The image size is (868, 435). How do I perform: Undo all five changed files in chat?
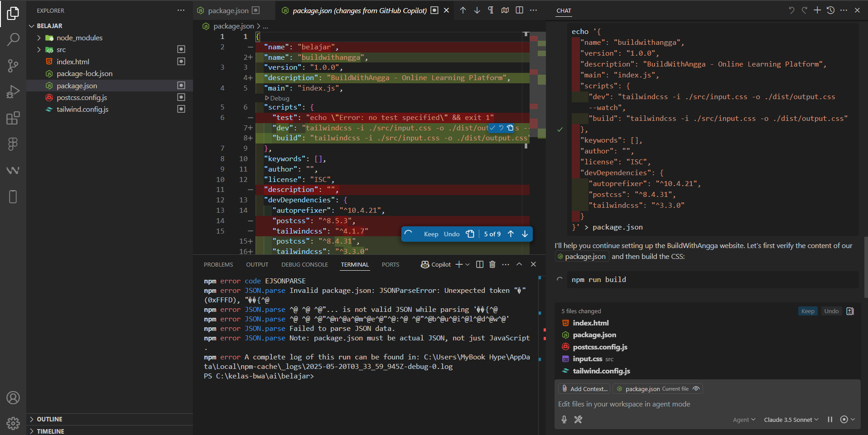(831, 311)
